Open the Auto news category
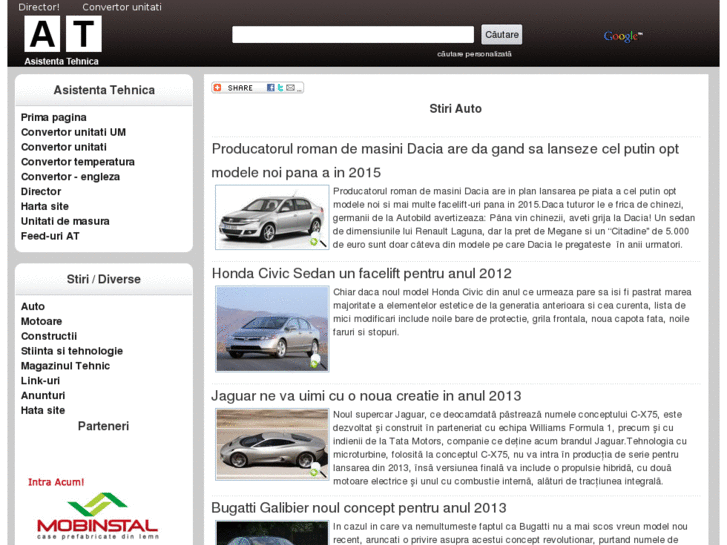 click(x=33, y=307)
